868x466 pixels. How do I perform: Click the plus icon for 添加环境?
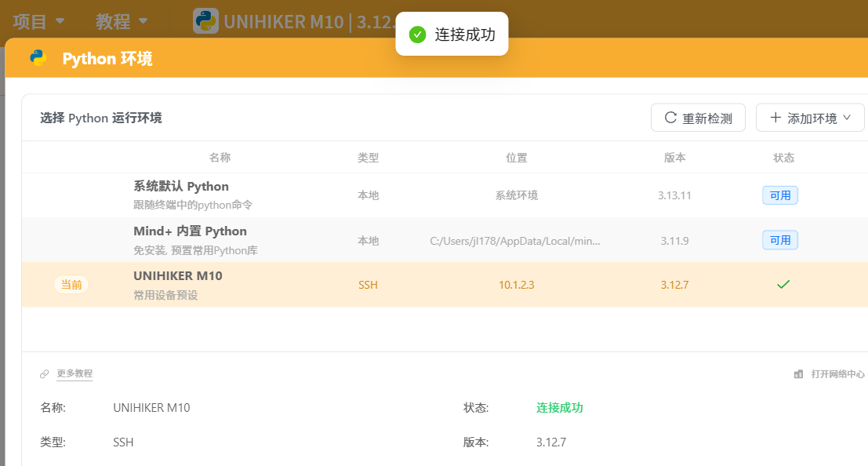(775, 118)
